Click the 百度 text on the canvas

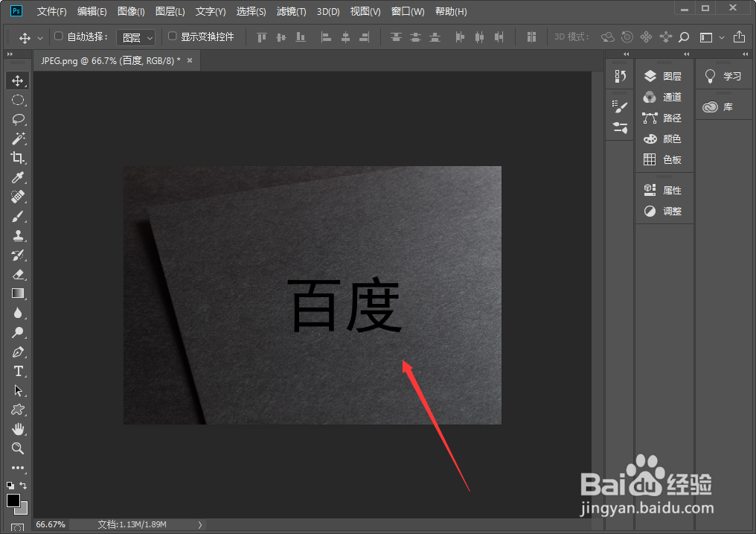(345, 305)
